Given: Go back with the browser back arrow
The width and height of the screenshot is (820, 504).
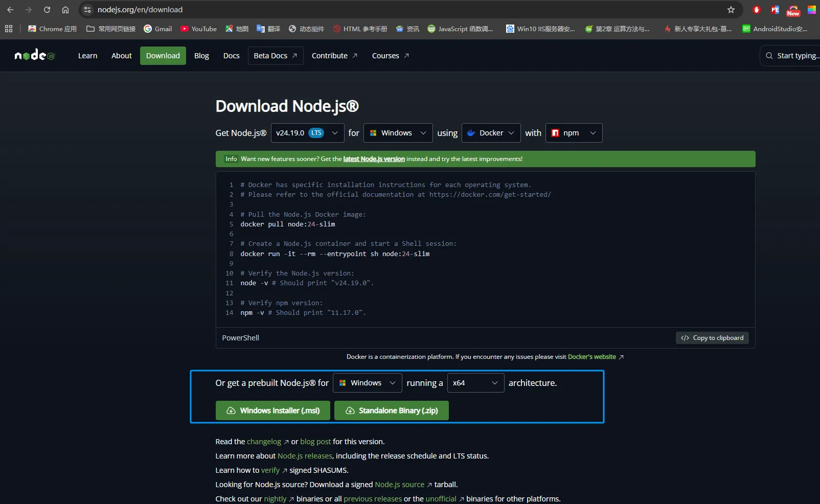Looking at the screenshot, I should click(10, 10).
